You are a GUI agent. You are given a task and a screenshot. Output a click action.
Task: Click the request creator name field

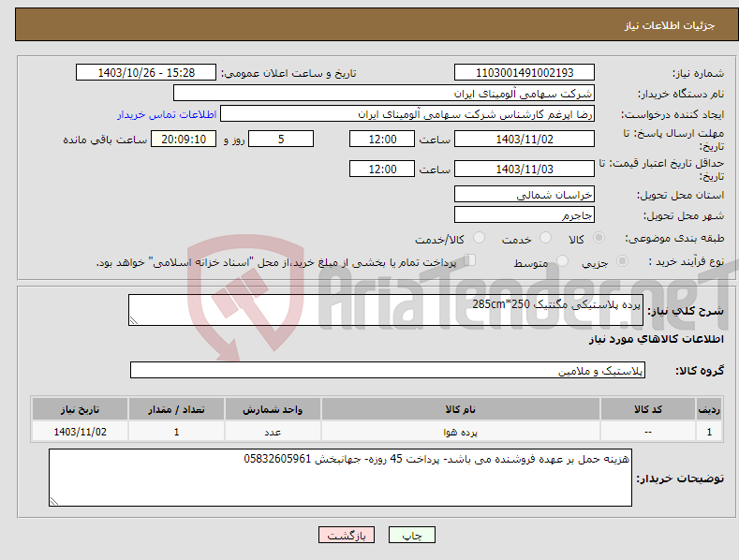(407, 114)
